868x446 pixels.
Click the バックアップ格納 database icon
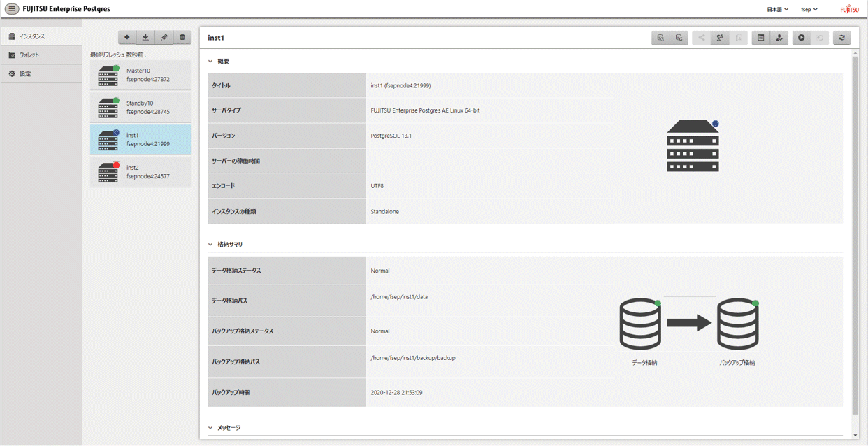tap(738, 324)
